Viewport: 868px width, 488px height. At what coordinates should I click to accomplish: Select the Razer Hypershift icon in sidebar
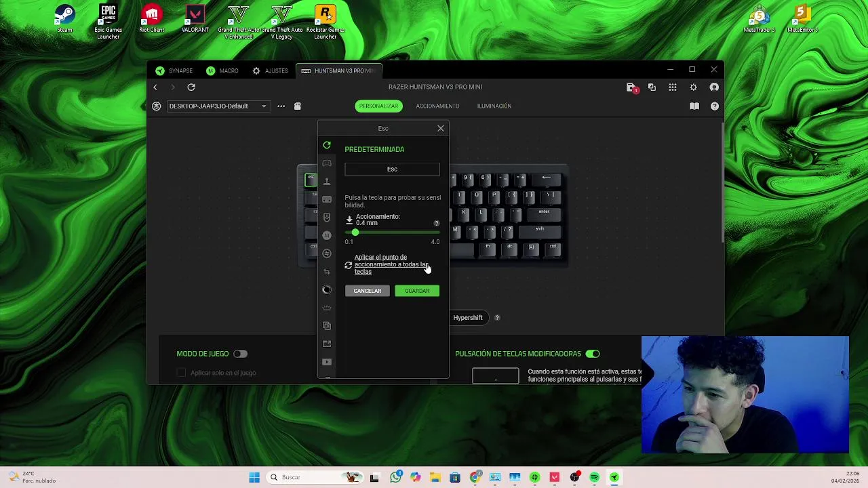pyautogui.click(x=327, y=308)
